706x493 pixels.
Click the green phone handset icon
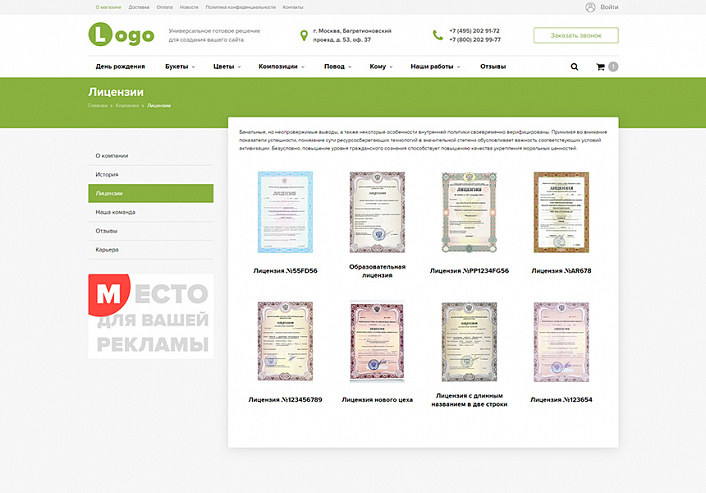[x=438, y=35]
